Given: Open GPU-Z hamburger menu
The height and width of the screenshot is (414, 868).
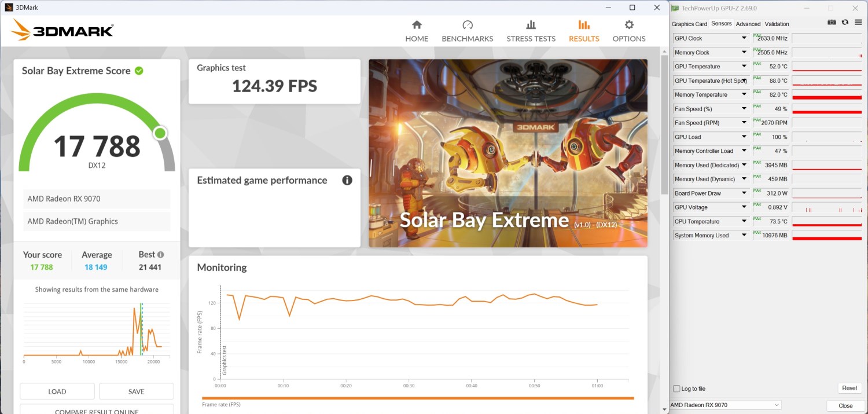Looking at the screenshot, I should (858, 23).
